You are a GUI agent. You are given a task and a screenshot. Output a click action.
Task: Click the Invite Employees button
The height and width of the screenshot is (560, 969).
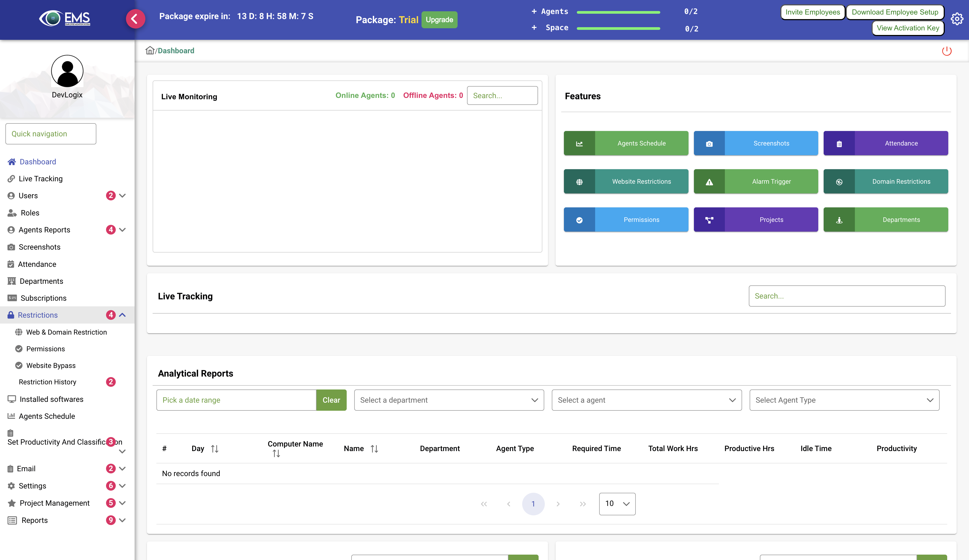(x=813, y=12)
